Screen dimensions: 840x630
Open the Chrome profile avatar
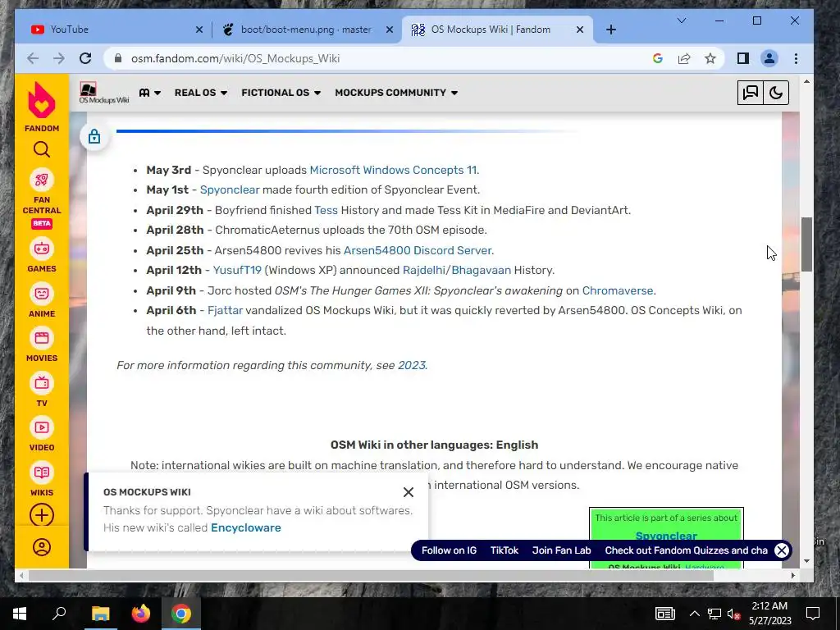769,58
